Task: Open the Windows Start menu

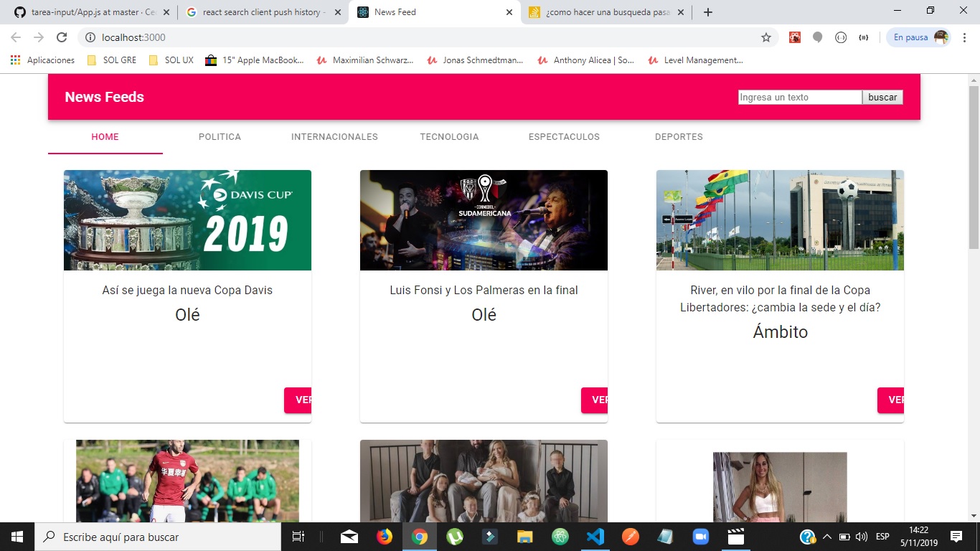Action: tap(17, 537)
